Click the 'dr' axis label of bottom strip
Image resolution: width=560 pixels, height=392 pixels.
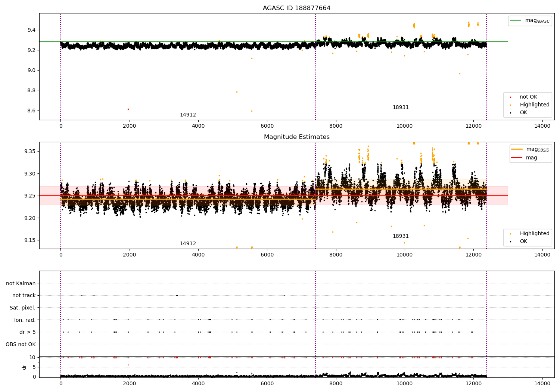[x=24, y=367]
